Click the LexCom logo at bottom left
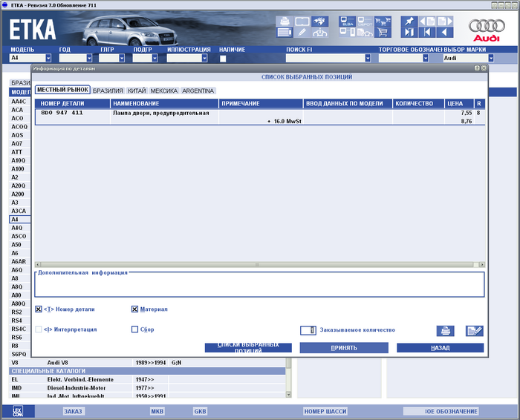 (x=18, y=411)
